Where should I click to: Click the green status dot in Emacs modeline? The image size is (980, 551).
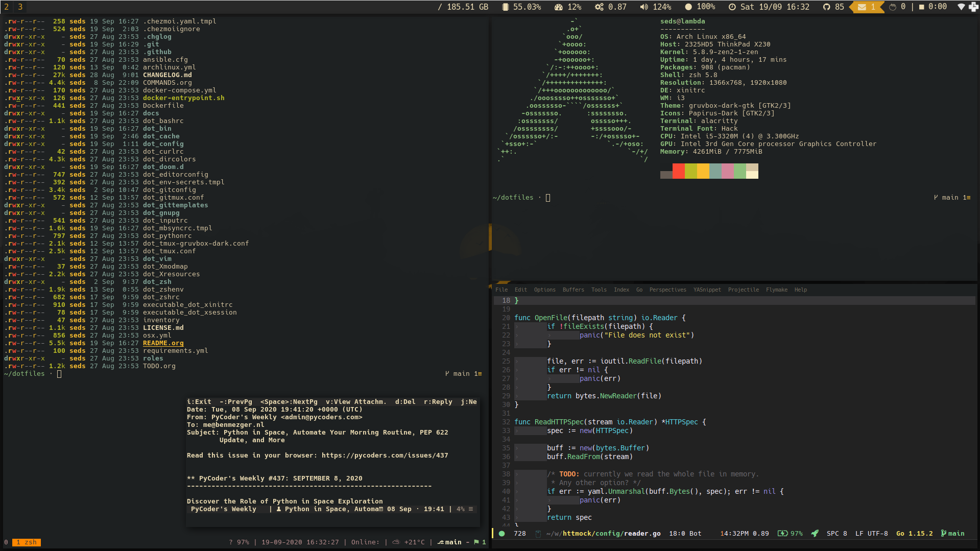click(x=501, y=534)
